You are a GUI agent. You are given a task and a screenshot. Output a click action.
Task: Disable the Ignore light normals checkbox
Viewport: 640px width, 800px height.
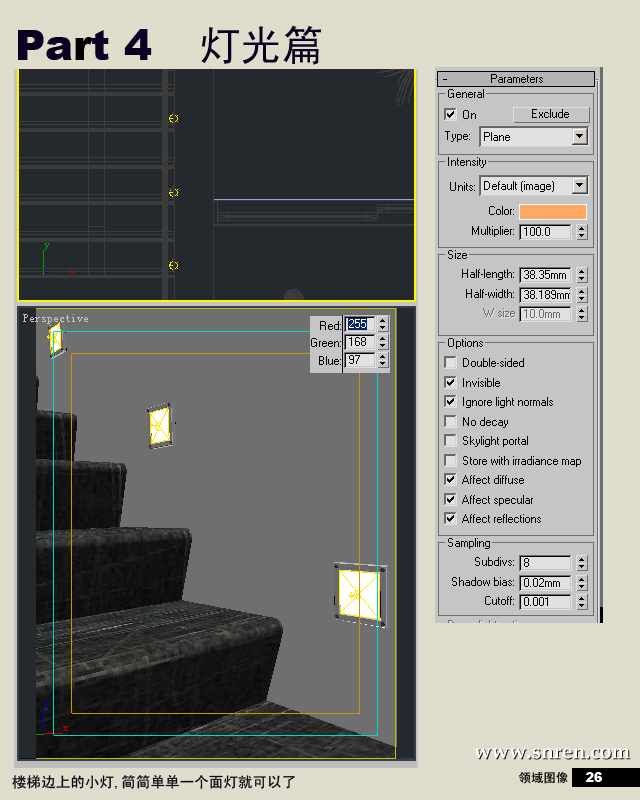pyautogui.click(x=450, y=402)
